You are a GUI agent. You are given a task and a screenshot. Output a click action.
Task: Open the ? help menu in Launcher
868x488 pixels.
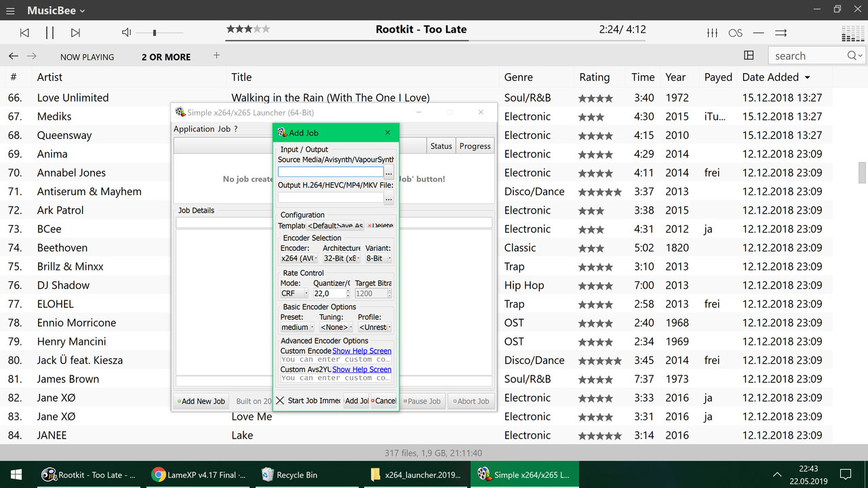point(236,129)
